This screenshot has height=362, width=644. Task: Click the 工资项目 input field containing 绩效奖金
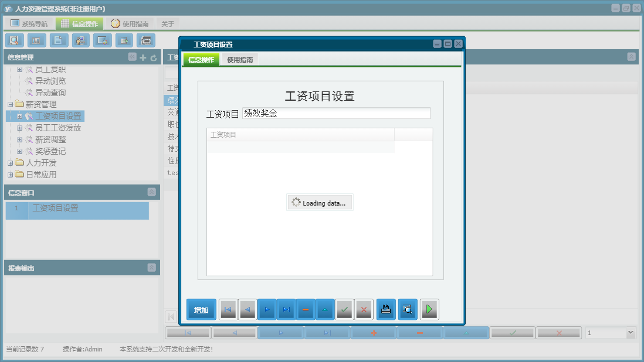[337, 113]
